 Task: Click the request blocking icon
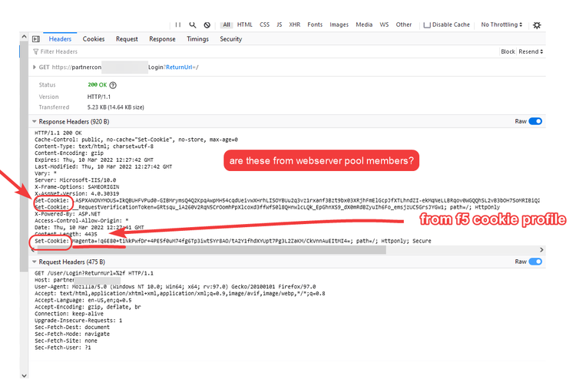point(207,25)
